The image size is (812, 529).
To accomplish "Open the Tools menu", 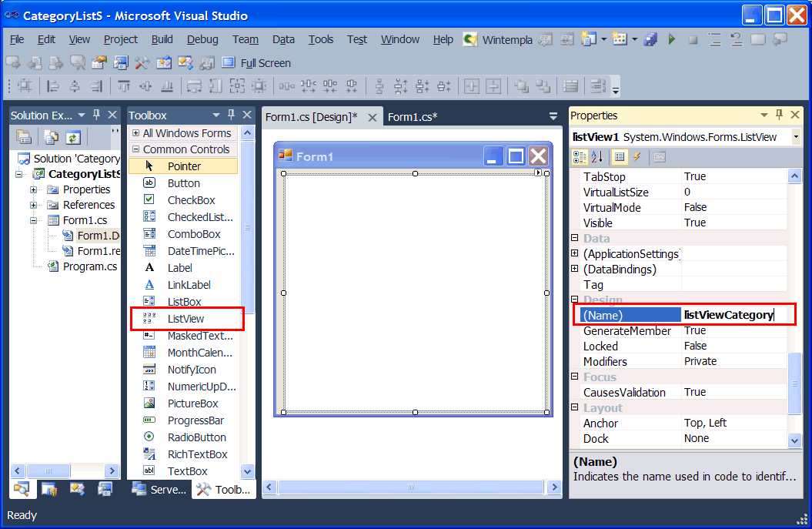I will coord(321,39).
